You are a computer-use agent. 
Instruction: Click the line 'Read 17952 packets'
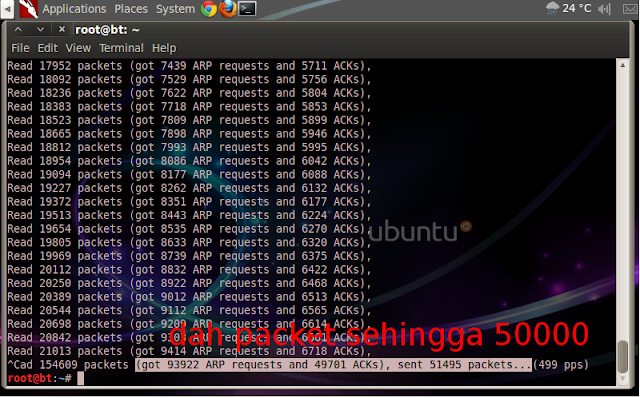[189, 66]
